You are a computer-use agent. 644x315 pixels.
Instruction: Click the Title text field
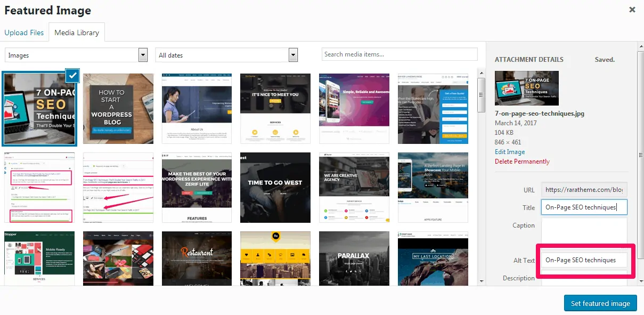coord(584,207)
